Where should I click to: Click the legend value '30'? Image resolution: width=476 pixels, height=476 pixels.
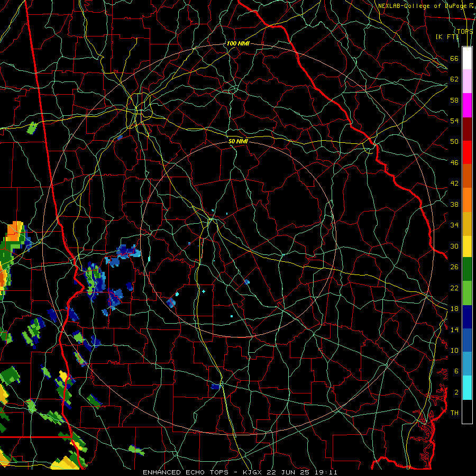[x=454, y=246]
